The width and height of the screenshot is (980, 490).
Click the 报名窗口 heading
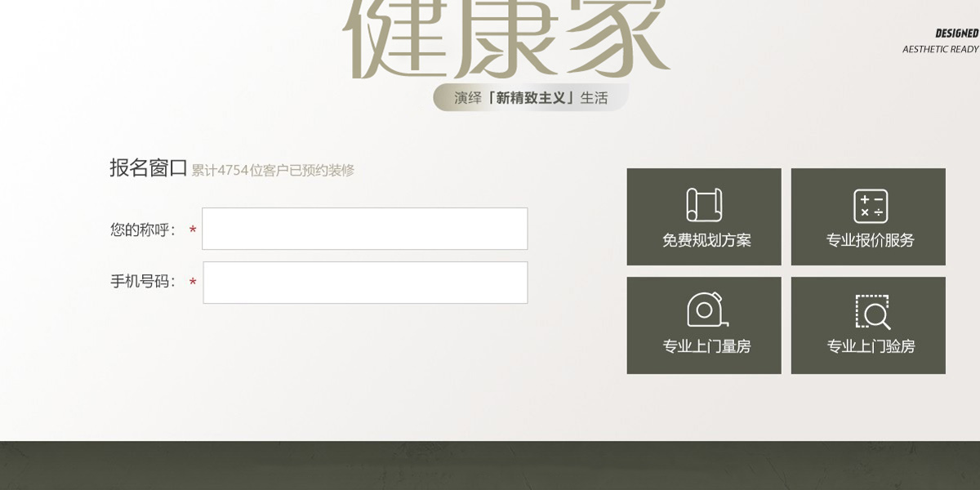coord(149,168)
